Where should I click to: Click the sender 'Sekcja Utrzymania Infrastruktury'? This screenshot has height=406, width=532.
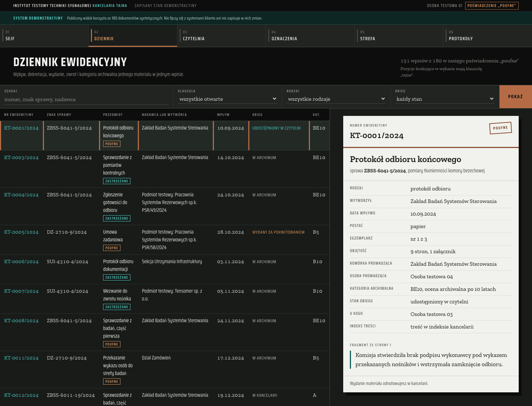click(172, 262)
